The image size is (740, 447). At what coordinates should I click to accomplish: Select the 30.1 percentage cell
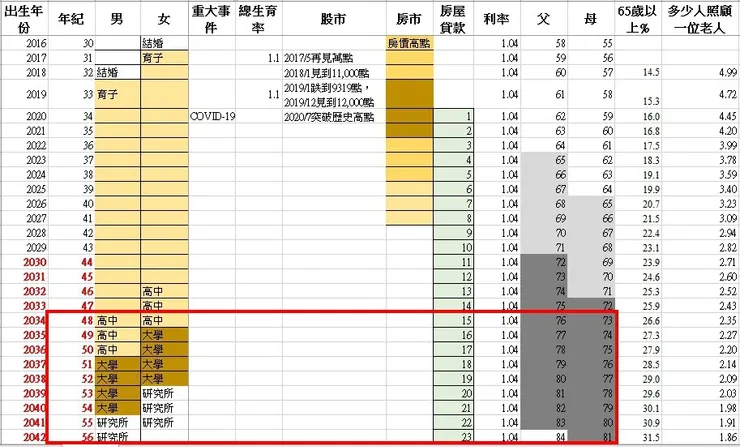click(x=638, y=408)
